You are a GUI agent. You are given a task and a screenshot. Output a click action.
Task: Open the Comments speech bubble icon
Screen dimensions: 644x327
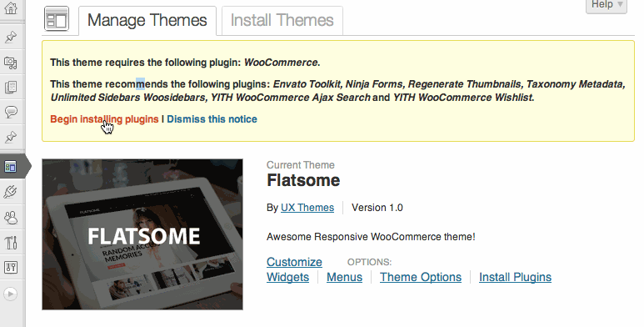tap(11, 112)
